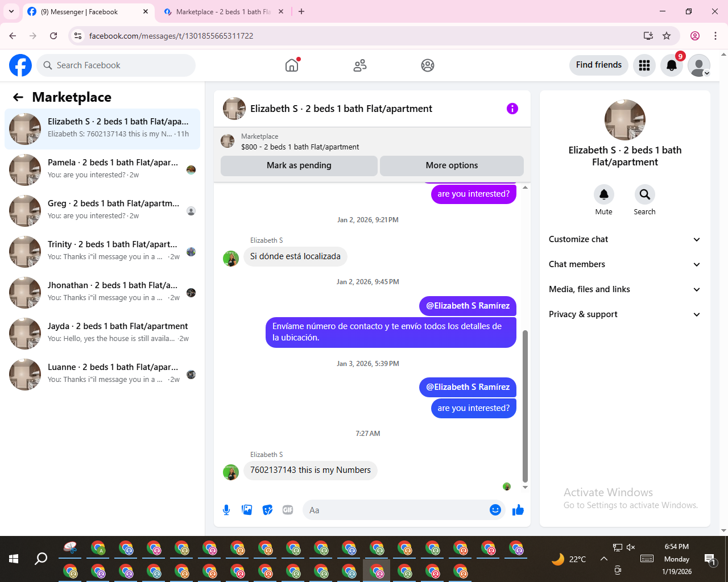Click the Search Facebook field
This screenshot has width=728, height=582.
coord(116,65)
